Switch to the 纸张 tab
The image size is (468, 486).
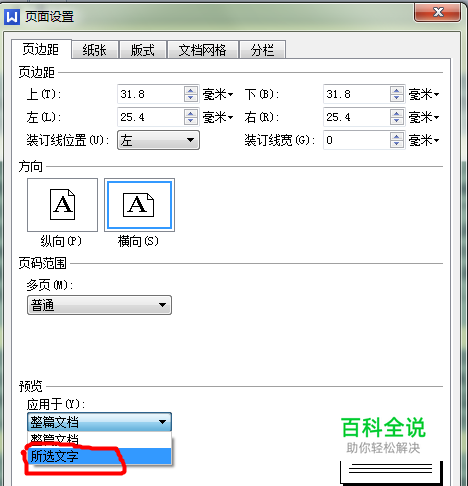95,50
